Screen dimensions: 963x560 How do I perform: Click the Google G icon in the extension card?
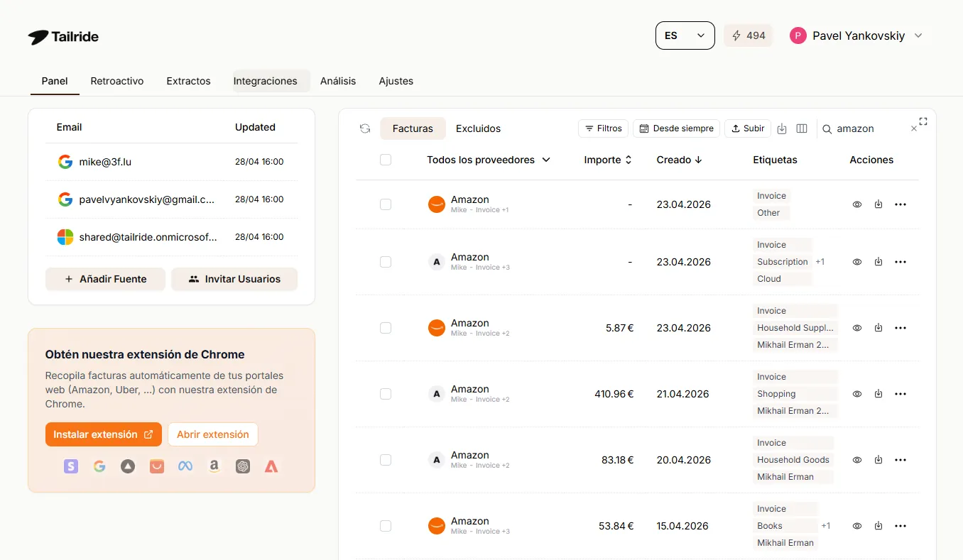[x=99, y=466]
